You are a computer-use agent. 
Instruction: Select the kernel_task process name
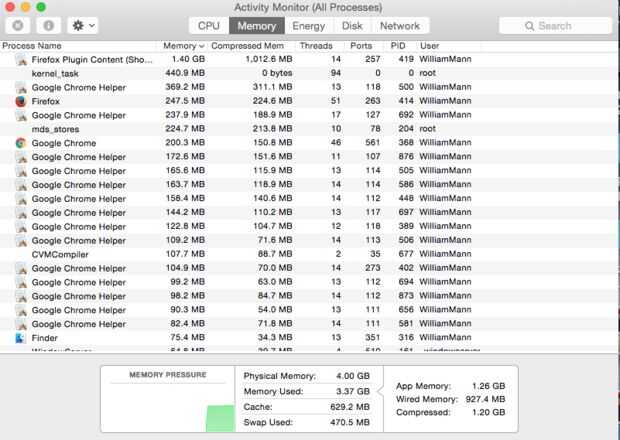(x=55, y=74)
